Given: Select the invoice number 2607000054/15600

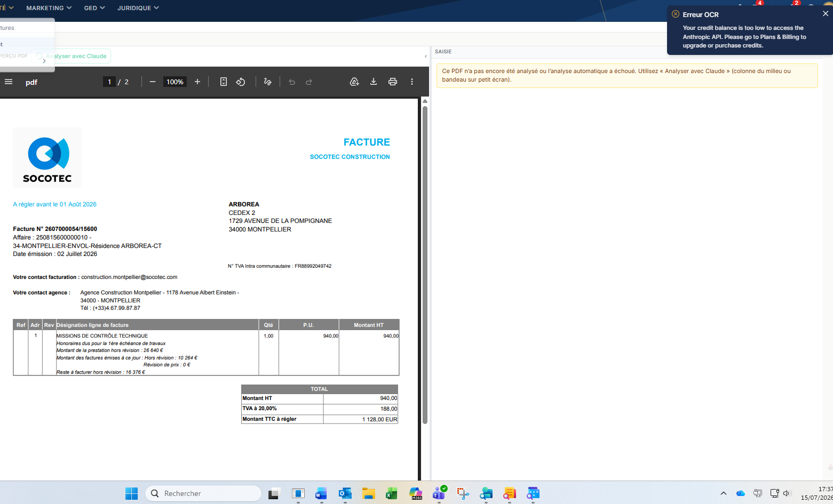Looking at the screenshot, I should [71, 229].
